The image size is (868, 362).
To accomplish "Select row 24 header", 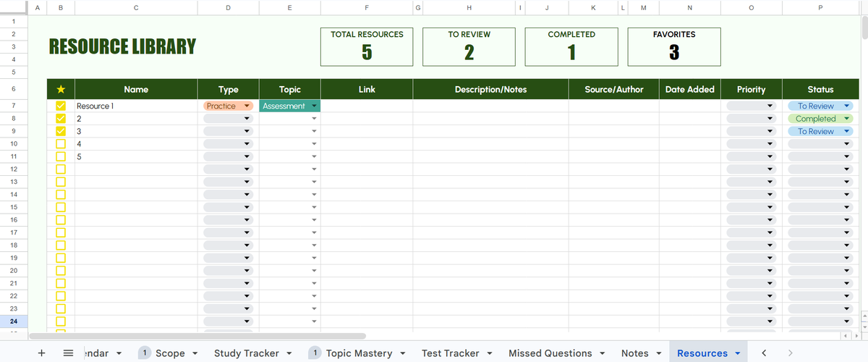I will (14, 321).
